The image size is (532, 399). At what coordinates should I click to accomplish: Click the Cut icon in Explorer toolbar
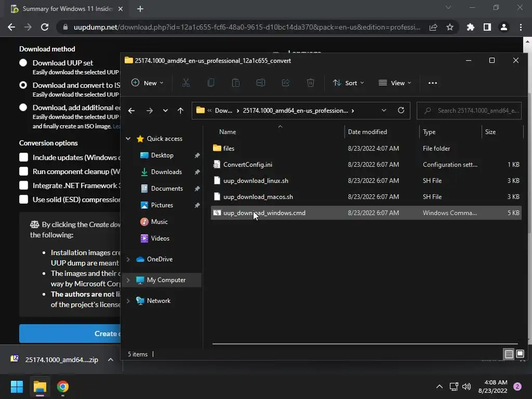pyautogui.click(x=186, y=83)
